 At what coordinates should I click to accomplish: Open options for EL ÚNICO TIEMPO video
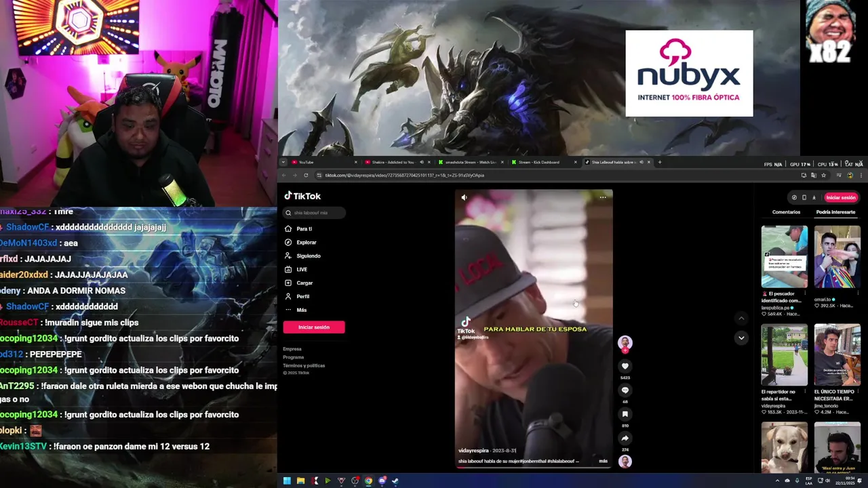pyautogui.click(x=858, y=392)
